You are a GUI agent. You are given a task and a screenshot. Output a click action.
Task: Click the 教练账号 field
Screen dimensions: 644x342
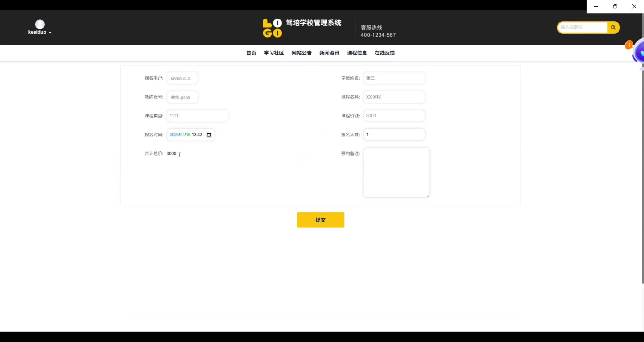pos(182,97)
